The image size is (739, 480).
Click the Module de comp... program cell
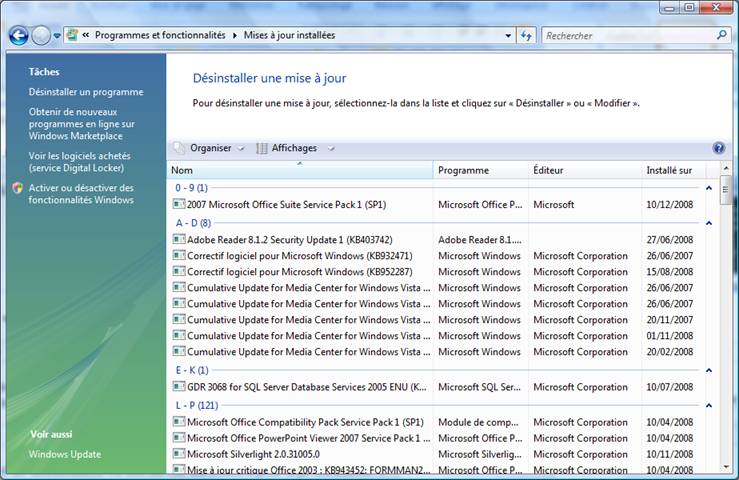coord(478,422)
